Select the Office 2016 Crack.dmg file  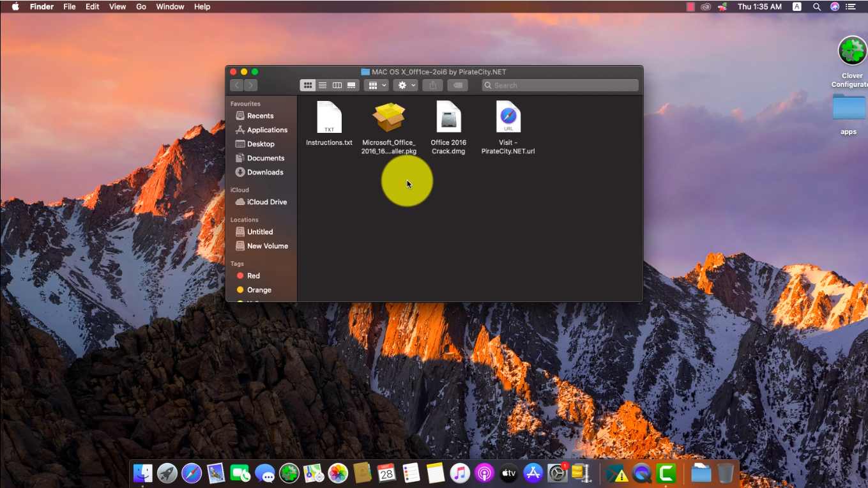(448, 128)
